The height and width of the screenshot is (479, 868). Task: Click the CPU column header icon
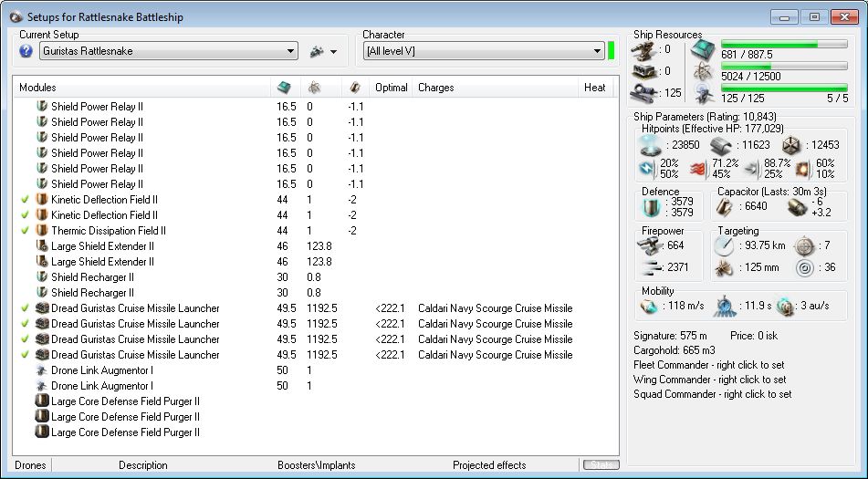[285, 88]
